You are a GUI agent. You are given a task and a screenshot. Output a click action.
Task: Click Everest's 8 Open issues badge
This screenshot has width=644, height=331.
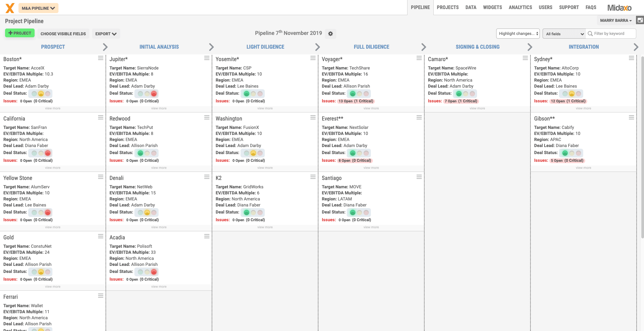click(355, 160)
